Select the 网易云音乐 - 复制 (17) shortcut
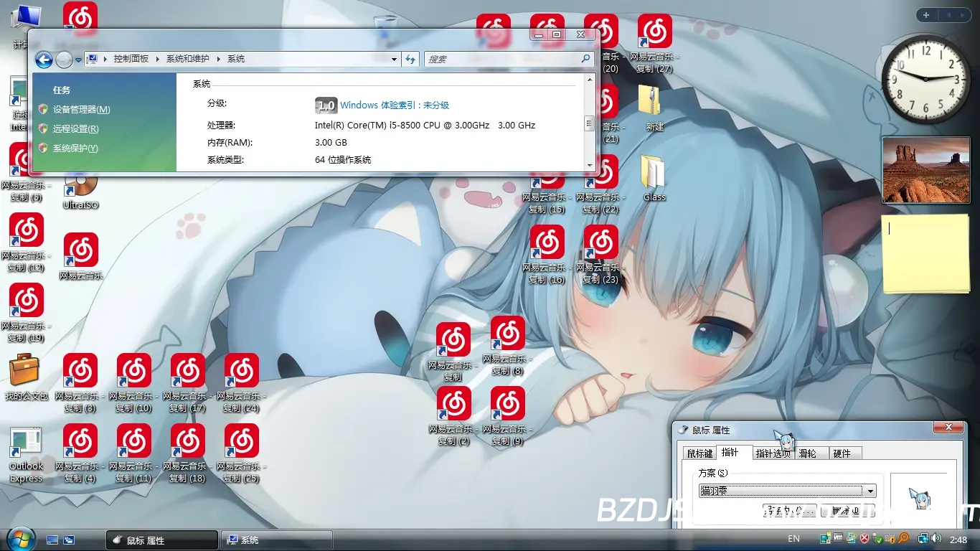Screen dimensions: 980x551 coord(188,383)
